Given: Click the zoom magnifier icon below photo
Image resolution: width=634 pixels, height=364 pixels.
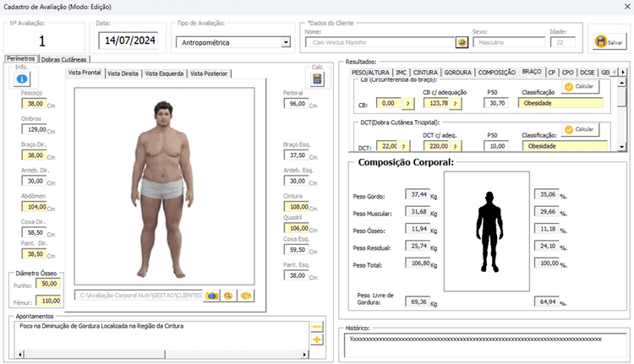Looking at the screenshot, I should click(228, 296).
